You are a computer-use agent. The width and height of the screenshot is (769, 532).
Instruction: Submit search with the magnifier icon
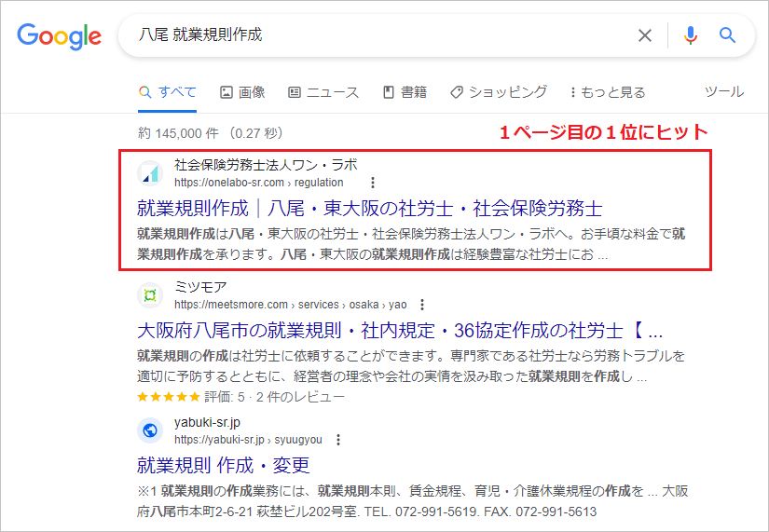727,35
